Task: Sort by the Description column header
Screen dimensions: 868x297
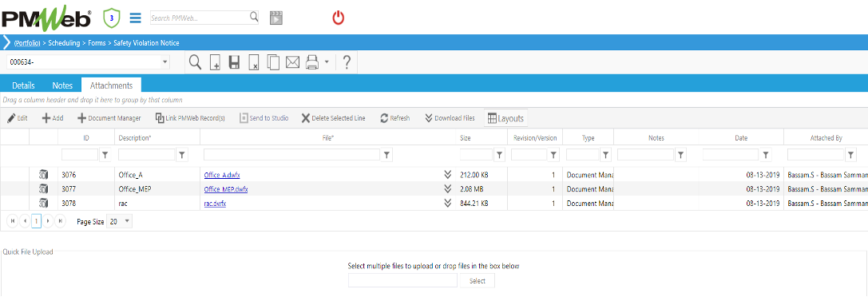Action: (134, 138)
